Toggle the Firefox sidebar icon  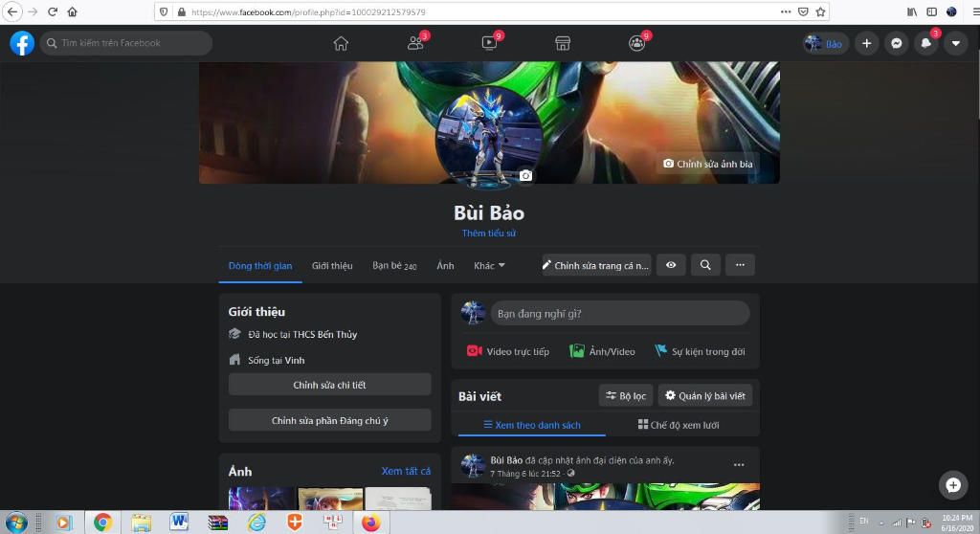pos(932,11)
